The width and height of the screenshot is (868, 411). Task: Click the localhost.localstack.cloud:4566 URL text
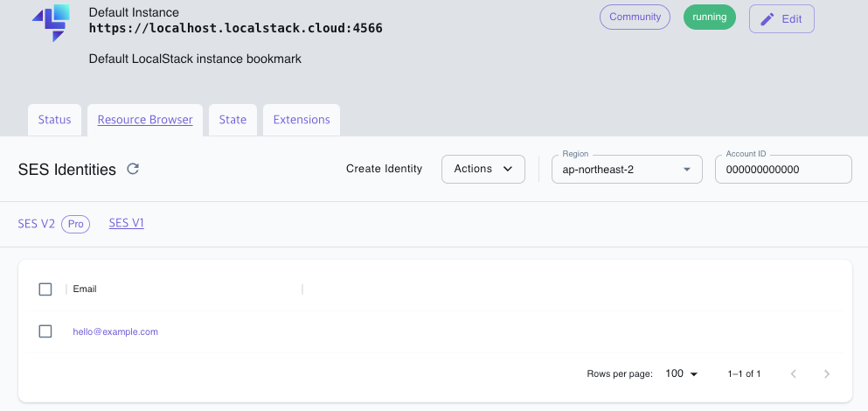[x=236, y=28]
